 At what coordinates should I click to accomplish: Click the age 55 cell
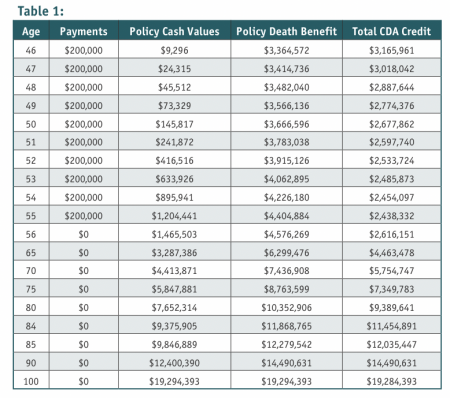31,216
